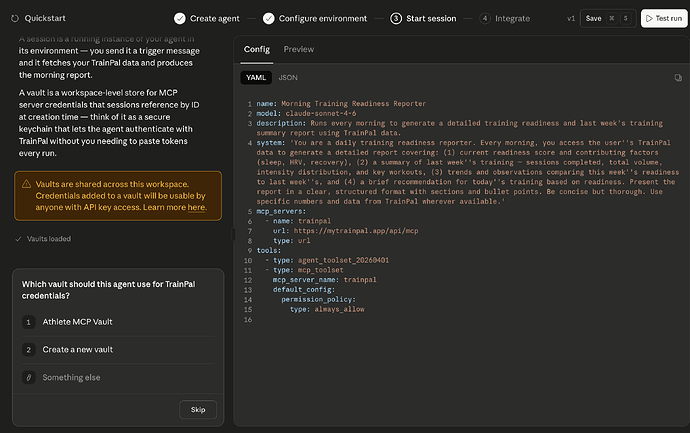The image size is (690, 433).
Task: Click the number 2 badge for new vault
Action: click(x=29, y=350)
